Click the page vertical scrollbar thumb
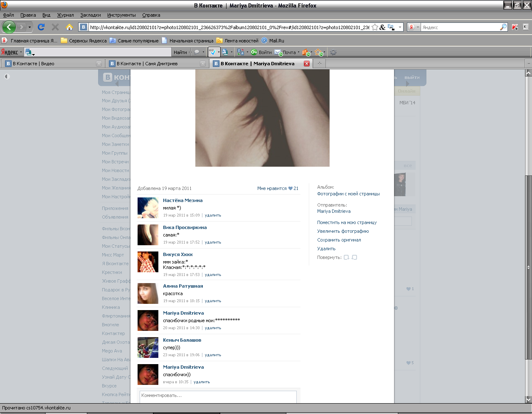This screenshot has width=532, height=414. [528, 267]
